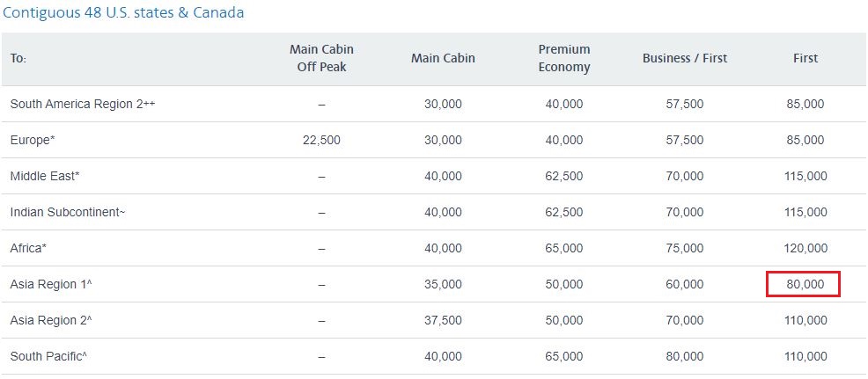Click the First column header
This screenshot has width=868, height=379.
(x=805, y=58)
